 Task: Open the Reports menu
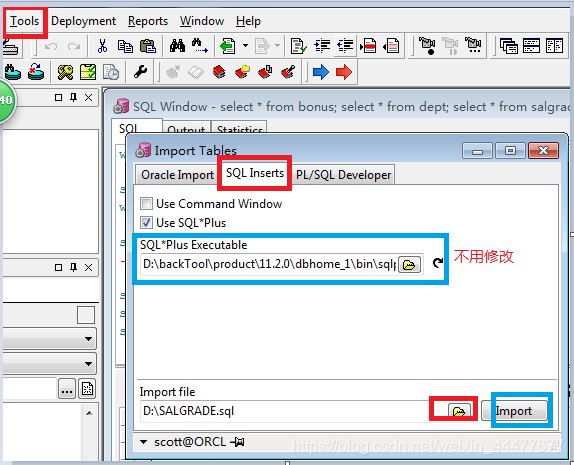click(148, 21)
